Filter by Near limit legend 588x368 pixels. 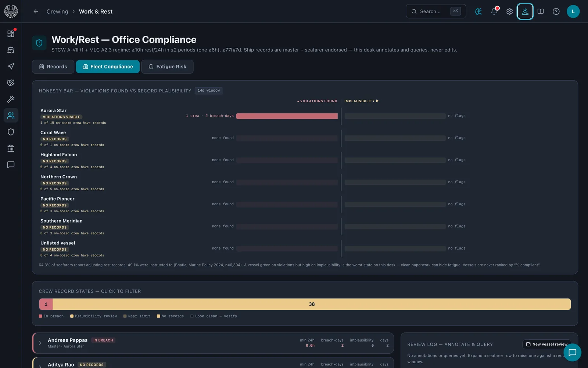[x=137, y=316]
